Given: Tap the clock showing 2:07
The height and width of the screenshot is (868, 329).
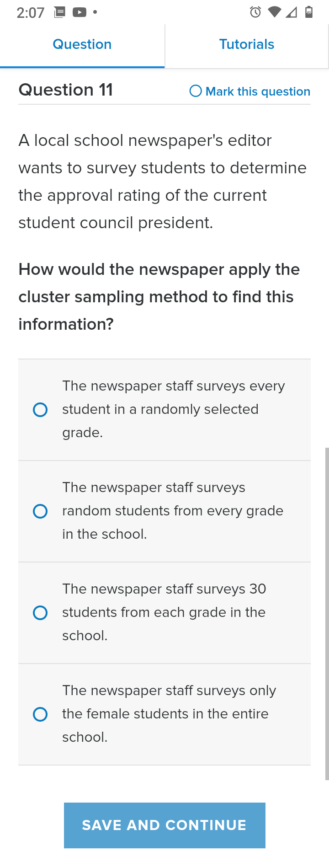Looking at the screenshot, I should [x=31, y=12].
